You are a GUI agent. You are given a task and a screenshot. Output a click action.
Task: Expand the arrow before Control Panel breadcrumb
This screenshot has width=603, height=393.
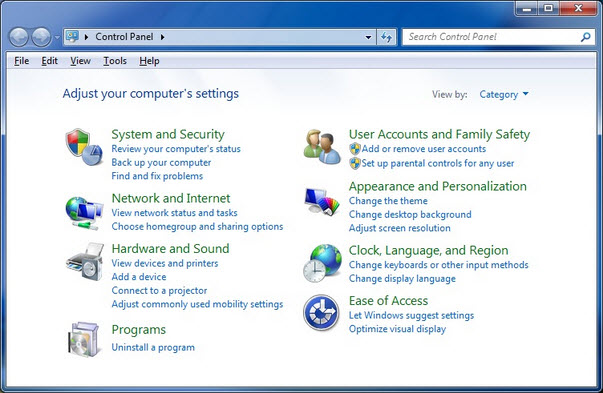pos(87,37)
